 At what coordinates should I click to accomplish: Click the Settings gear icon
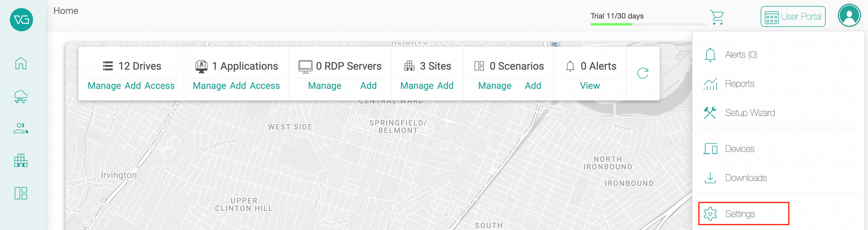click(710, 214)
